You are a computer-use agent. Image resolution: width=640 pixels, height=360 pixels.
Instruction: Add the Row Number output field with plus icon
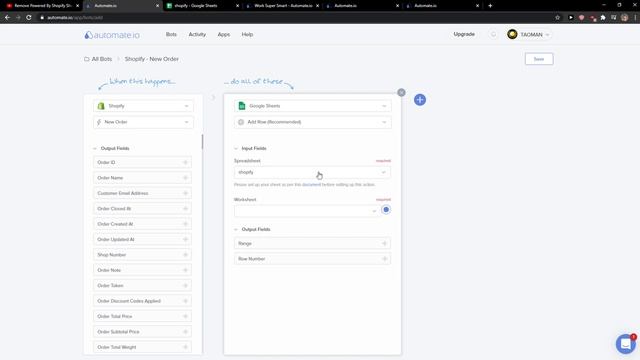pos(384,259)
